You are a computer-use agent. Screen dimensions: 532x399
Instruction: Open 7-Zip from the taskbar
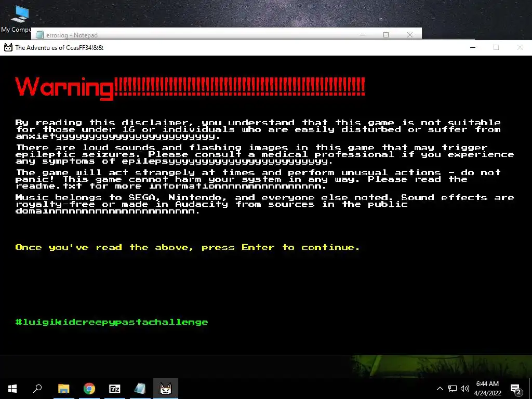pyautogui.click(x=115, y=389)
